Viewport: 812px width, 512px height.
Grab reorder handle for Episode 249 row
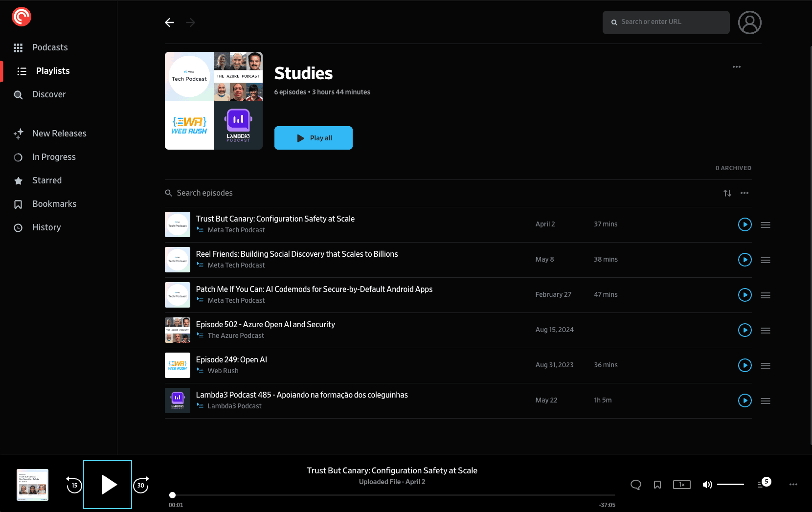tap(766, 366)
